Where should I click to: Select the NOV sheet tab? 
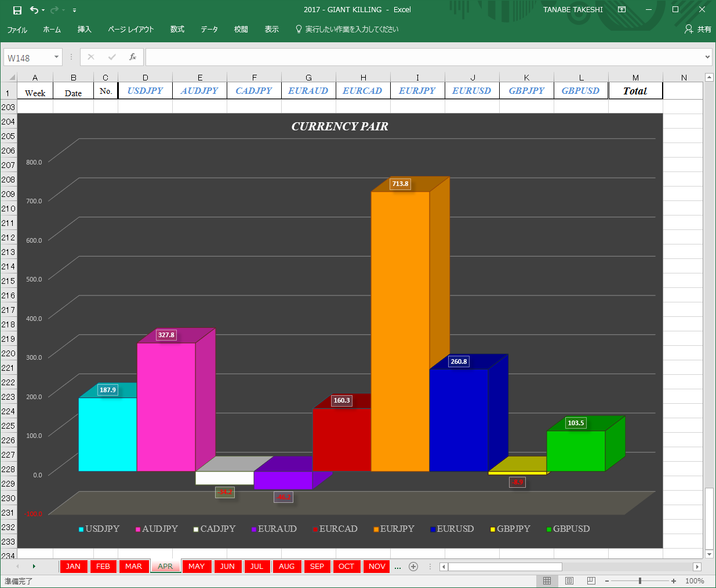click(x=377, y=567)
